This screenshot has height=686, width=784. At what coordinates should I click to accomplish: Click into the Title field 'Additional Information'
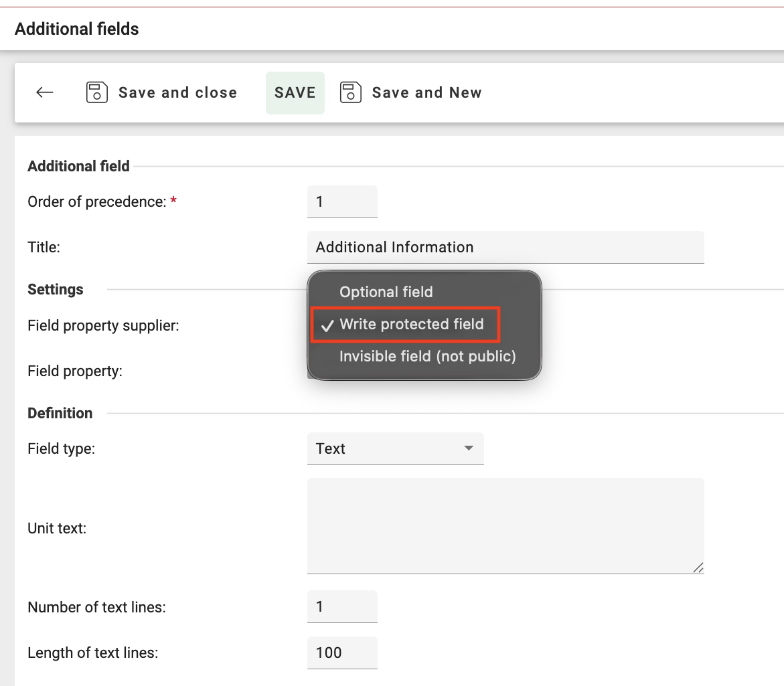pyautogui.click(x=505, y=247)
